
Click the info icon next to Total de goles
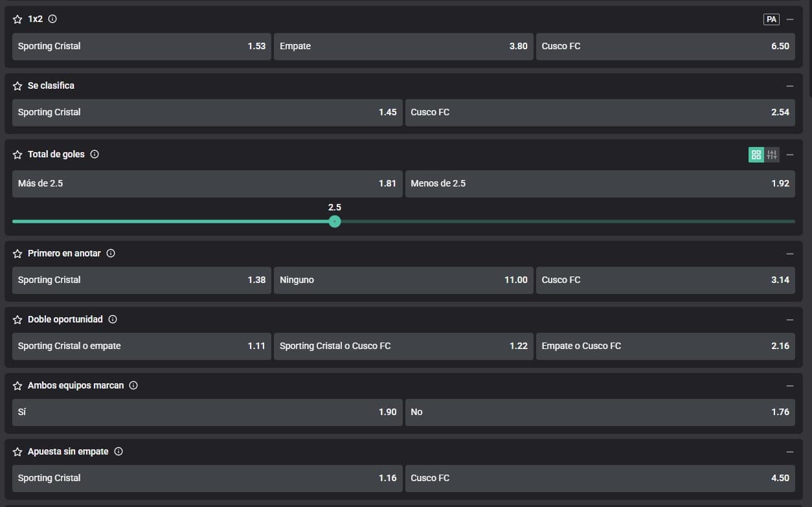tap(95, 154)
